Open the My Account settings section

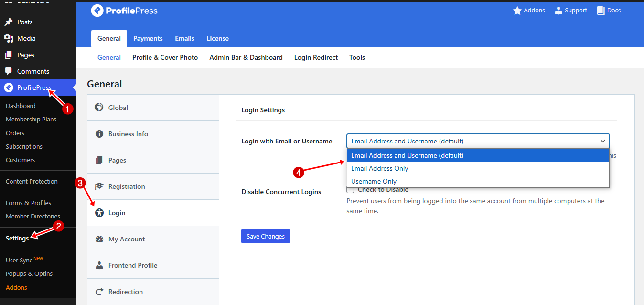click(x=153, y=239)
